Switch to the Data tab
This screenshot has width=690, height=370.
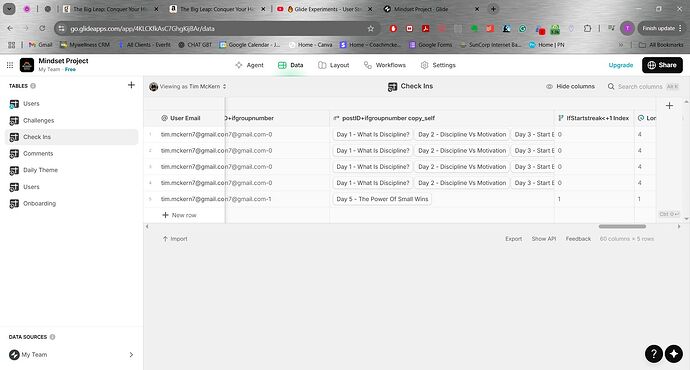pyautogui.click(x=290, y=65)
